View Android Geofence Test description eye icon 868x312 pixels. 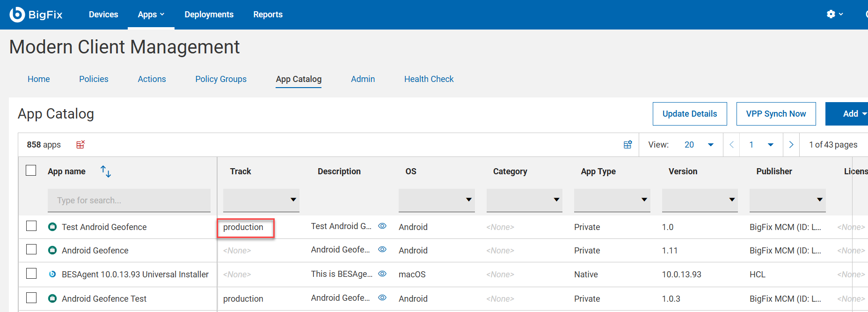pyautogui.click(x=382, y=297)
